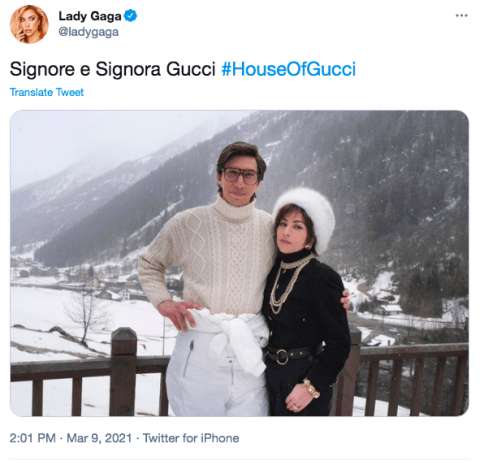
Task: Click the white fur hat in the photo
Action: [x=306, y=215]
